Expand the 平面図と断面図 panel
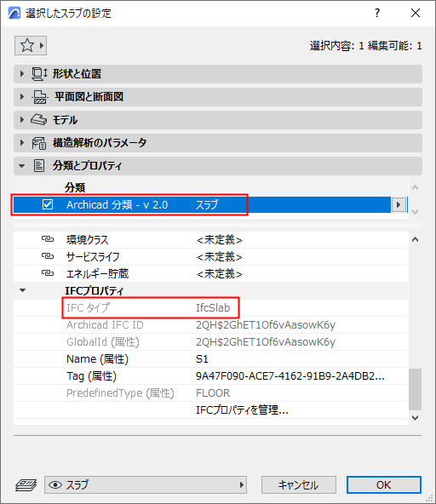Image resolution: width=436 pixels, height=504 pixels. [x=22, y=97]
